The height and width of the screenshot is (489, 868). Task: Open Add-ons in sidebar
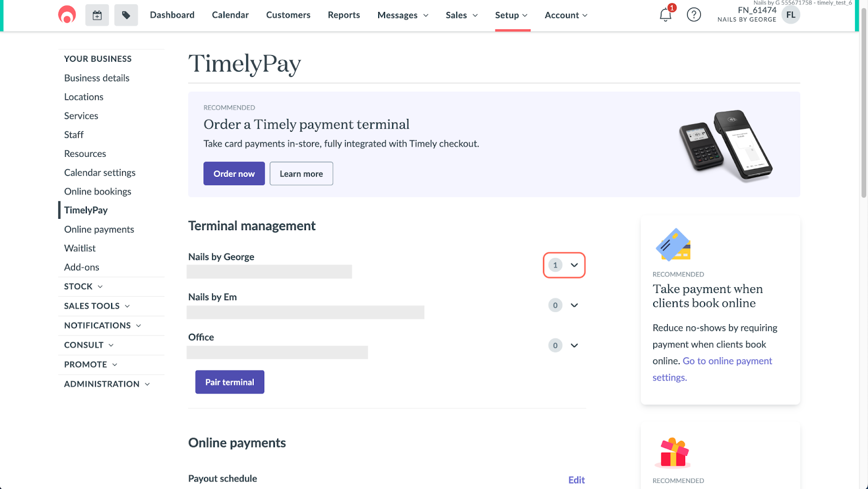pyautogui.click(x=81, y=267)
